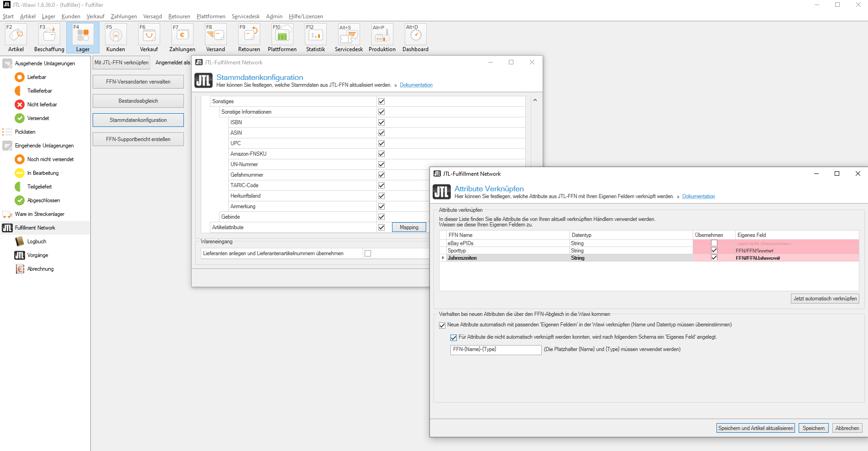This screenshot has height=451, width=868.
Task: Open the Produktion toolbar icon
Action: [x=382, y=38]
